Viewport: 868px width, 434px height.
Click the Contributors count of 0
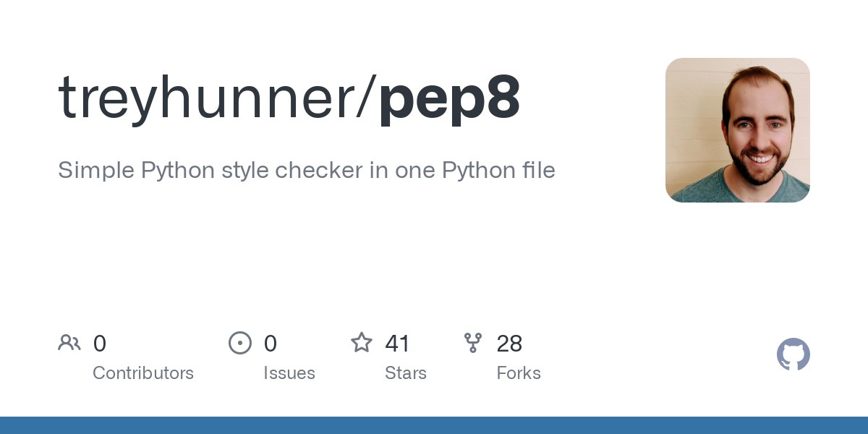[100, 344]
